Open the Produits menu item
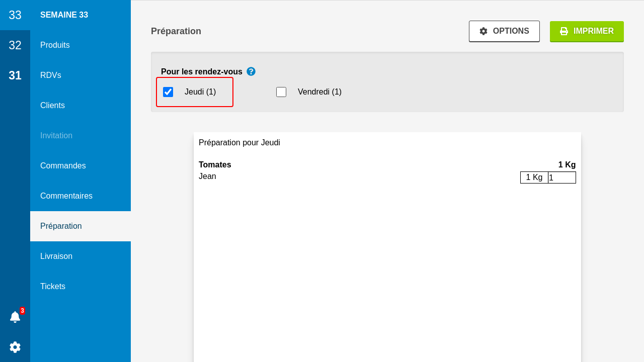 coord(55,45)
